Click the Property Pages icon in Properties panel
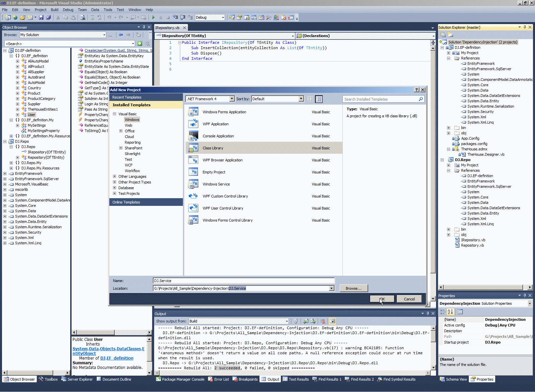Screen dimensions: 535x392 click(460, 312)
